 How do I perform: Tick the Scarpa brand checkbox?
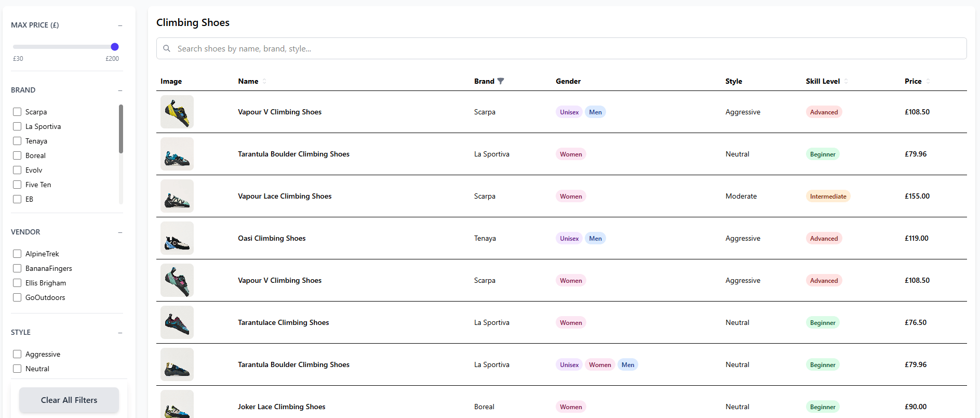point(17,112)
